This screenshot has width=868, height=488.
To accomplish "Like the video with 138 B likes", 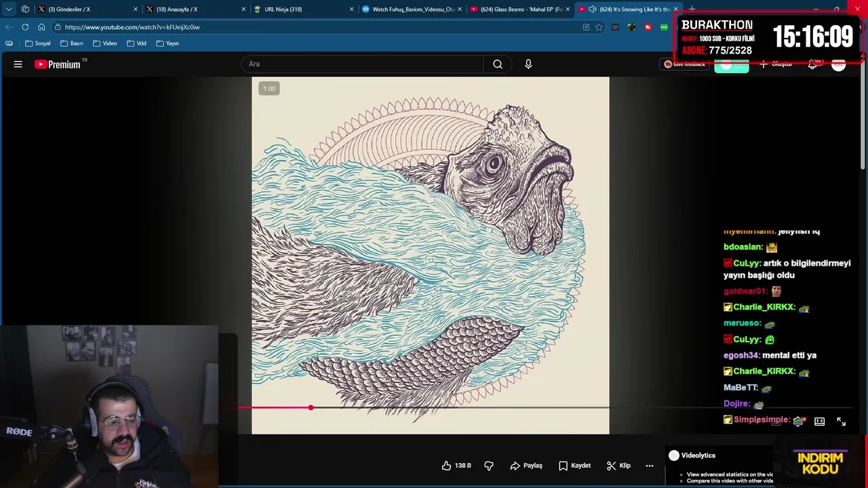I will pyautogui.click(x=456, y=466).
